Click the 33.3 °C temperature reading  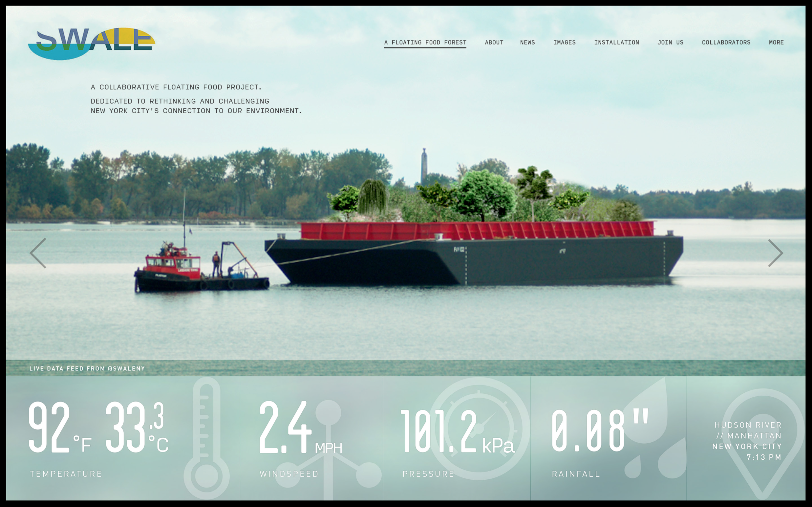(137, 427)
